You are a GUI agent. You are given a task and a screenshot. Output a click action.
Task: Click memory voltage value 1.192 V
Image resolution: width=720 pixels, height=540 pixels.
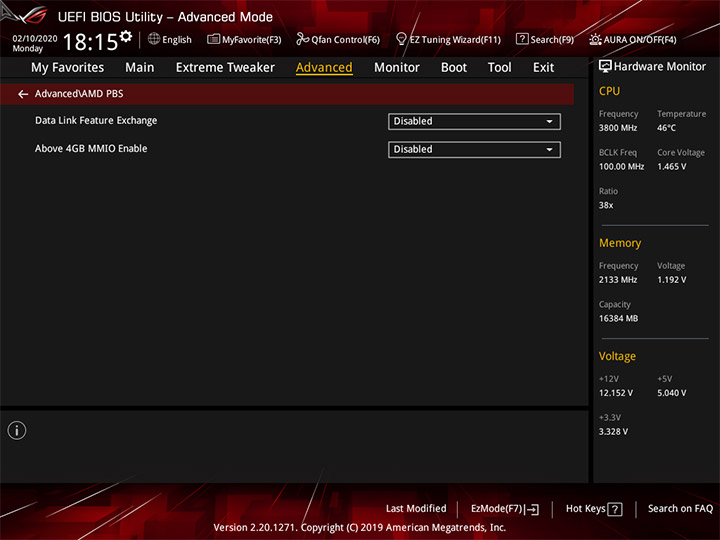tap(671, 280)
